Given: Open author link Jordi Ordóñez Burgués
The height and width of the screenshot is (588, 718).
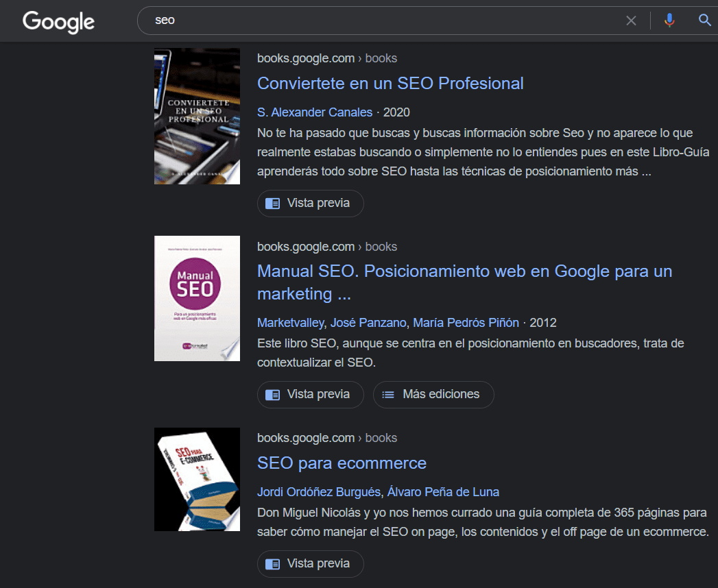Looking at the screenshot, I should coord(319,492).
